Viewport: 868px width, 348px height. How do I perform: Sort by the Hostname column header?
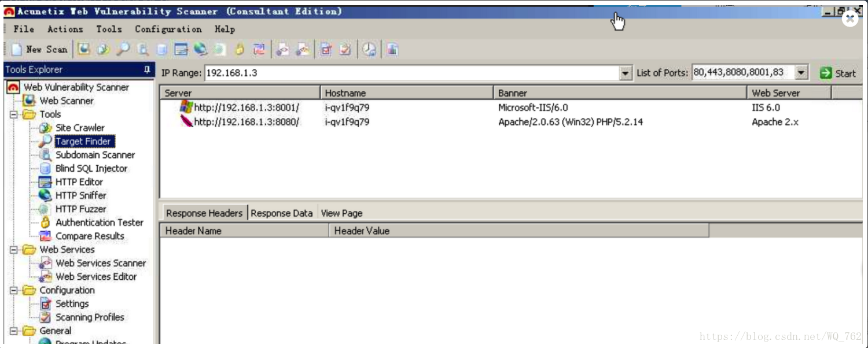407,93
